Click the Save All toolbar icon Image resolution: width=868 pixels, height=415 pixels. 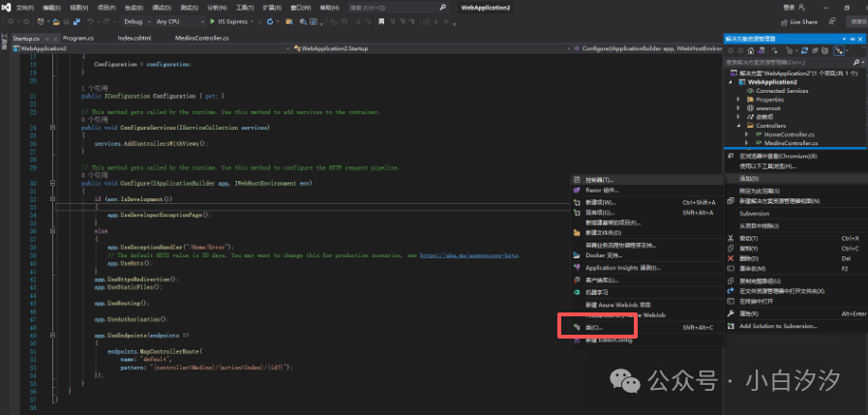click(x=77, y=21)
